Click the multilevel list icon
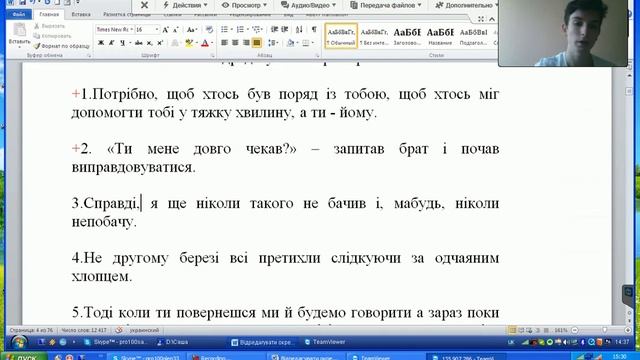 pos(256,29)
